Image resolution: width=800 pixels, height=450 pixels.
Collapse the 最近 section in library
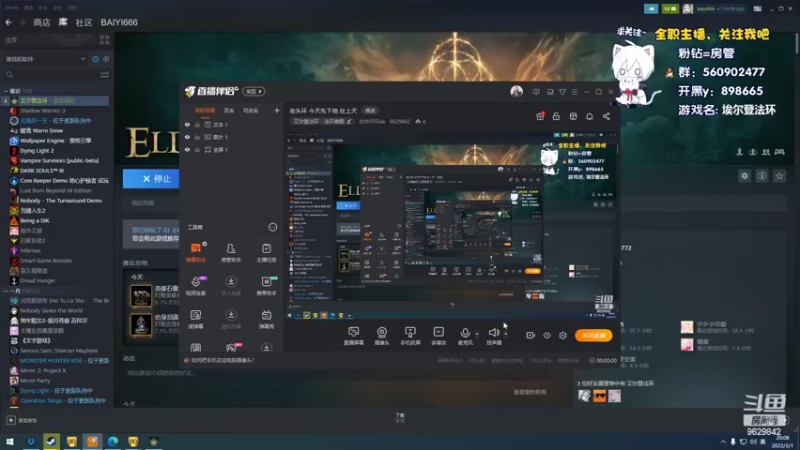[6, 91]
